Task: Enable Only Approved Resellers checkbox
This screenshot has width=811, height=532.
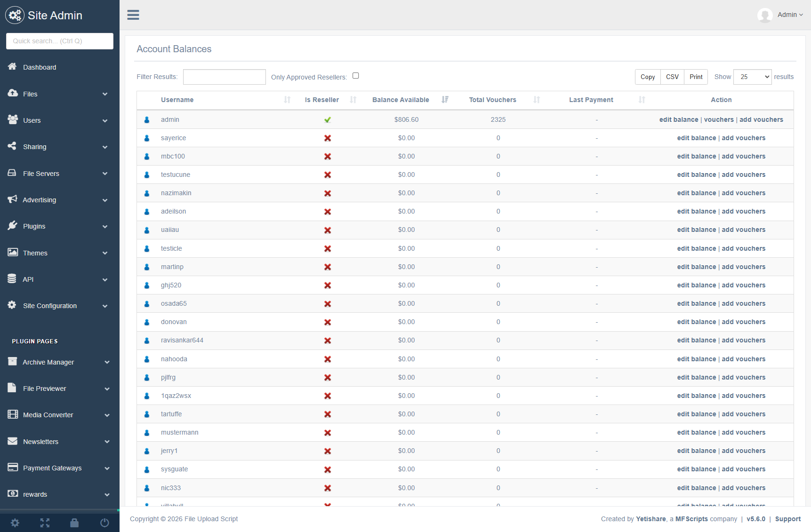Action: (x=356, y=76)
